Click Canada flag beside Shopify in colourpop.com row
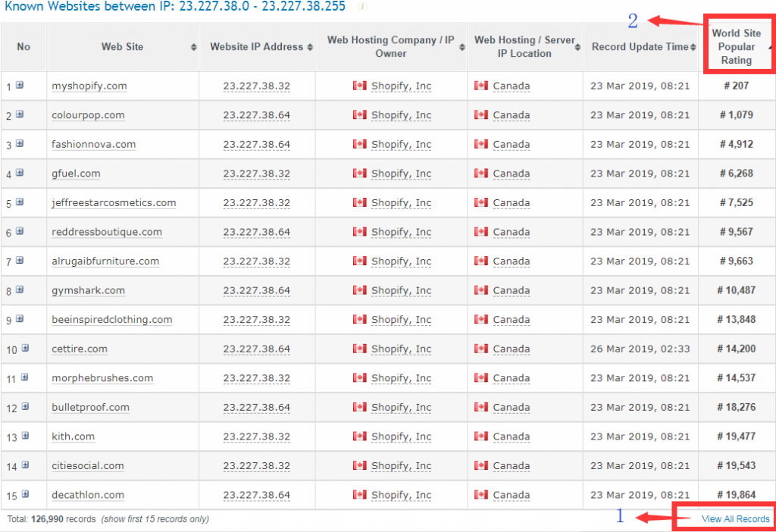This screenshot has height=532, width=776. click(360, 114)
